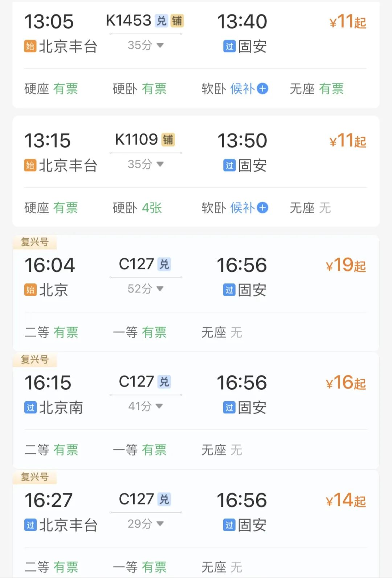Tap the 兑 icon next to K1453
Viewport: 392px width, 578px height.
pyautogui.click(x=161, y=21)
